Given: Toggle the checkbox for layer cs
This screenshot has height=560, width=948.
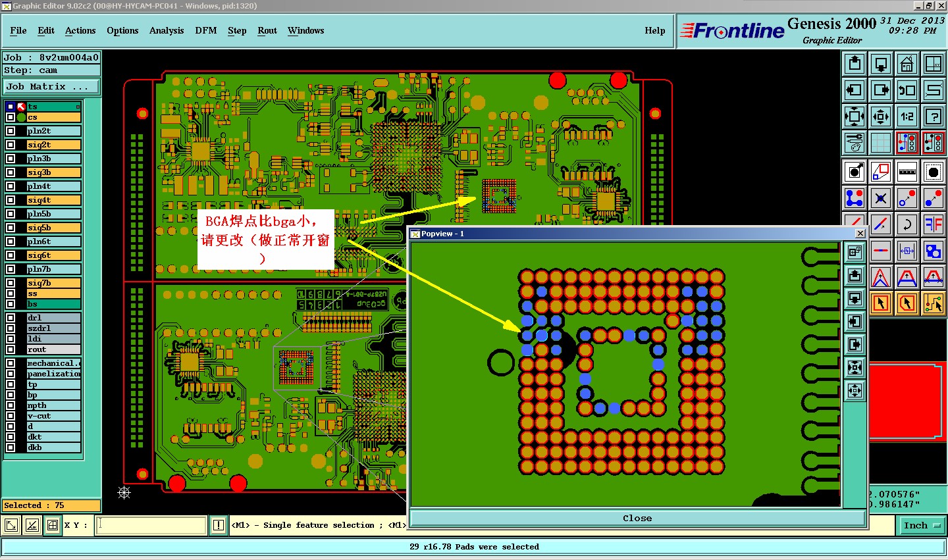Looking at the screenshot, I should click(x=11, y=117).
